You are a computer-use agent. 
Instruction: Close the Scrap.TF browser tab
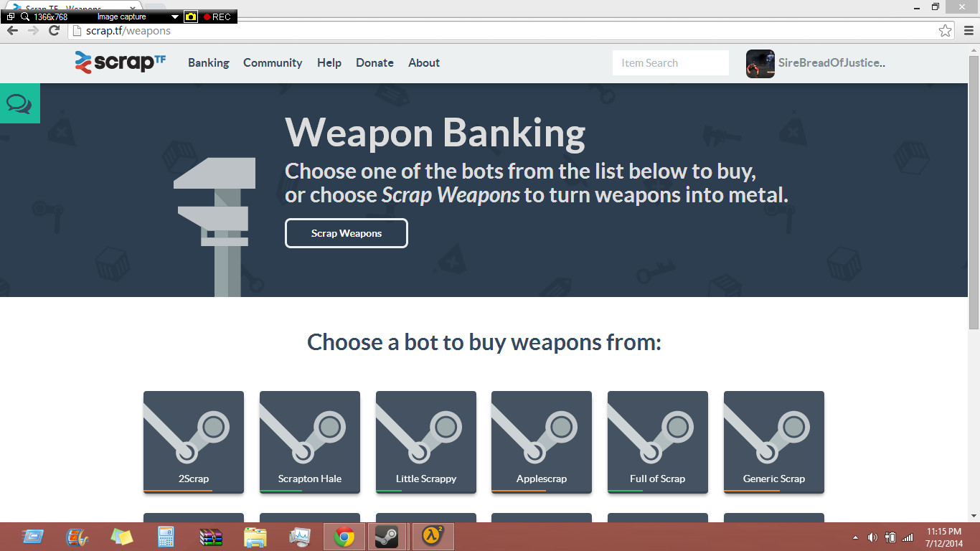(133, 6)
